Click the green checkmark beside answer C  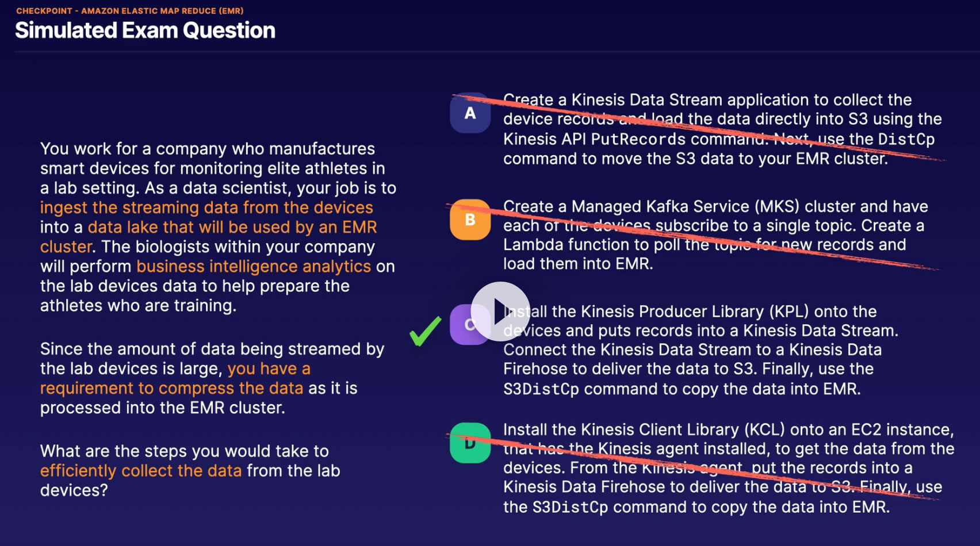click(426, 331)
